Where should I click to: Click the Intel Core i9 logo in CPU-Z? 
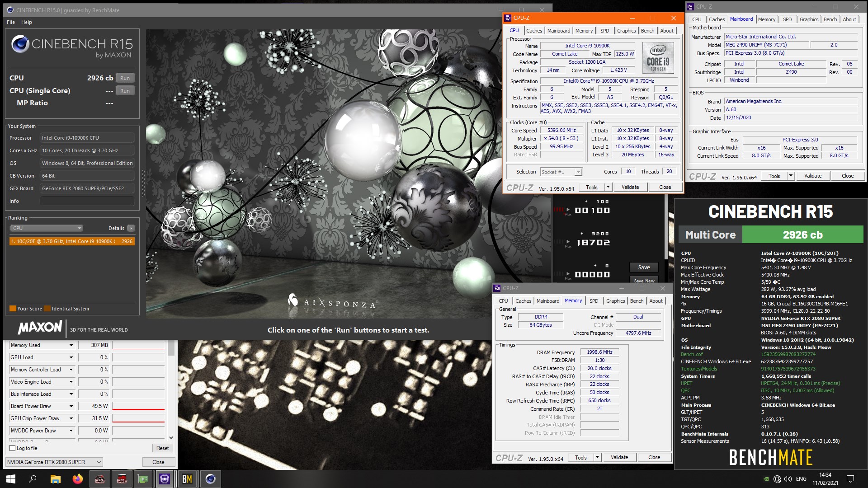[658, 58]
